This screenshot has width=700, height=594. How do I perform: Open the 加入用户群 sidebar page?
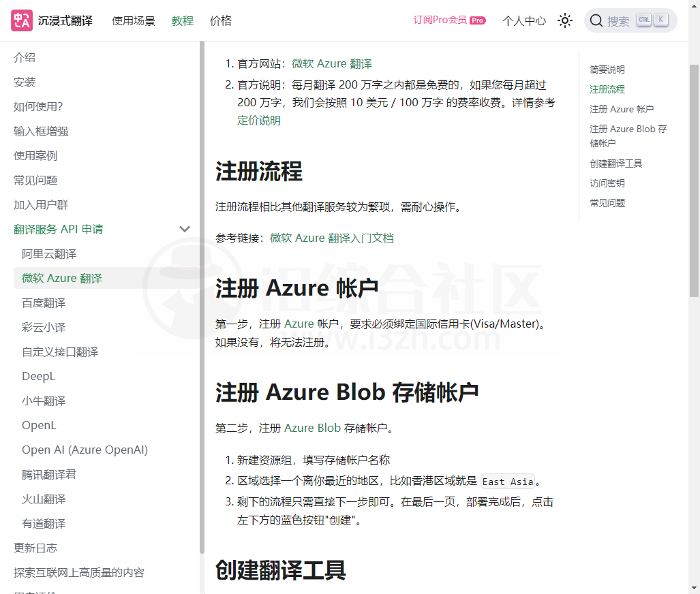click(41, 205)
